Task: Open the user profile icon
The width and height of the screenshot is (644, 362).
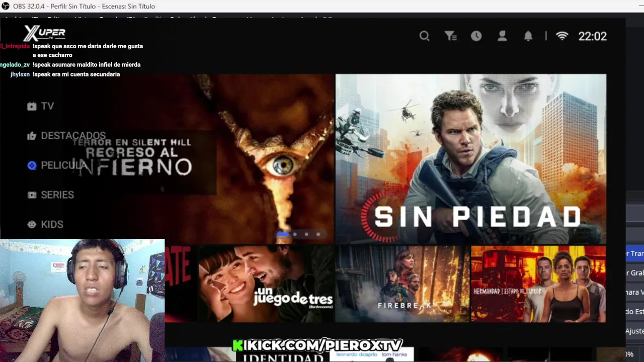Action: coord(502,36)
